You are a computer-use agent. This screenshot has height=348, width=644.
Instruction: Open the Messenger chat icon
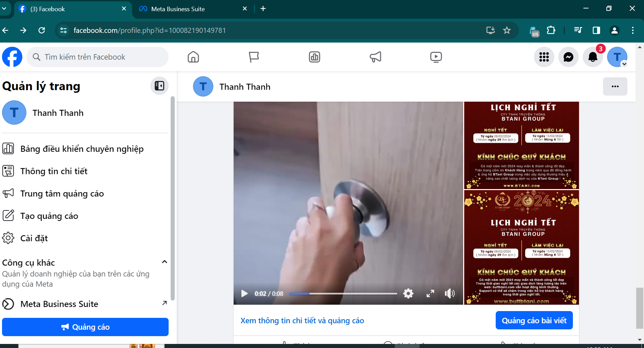[x=568, y=57]
